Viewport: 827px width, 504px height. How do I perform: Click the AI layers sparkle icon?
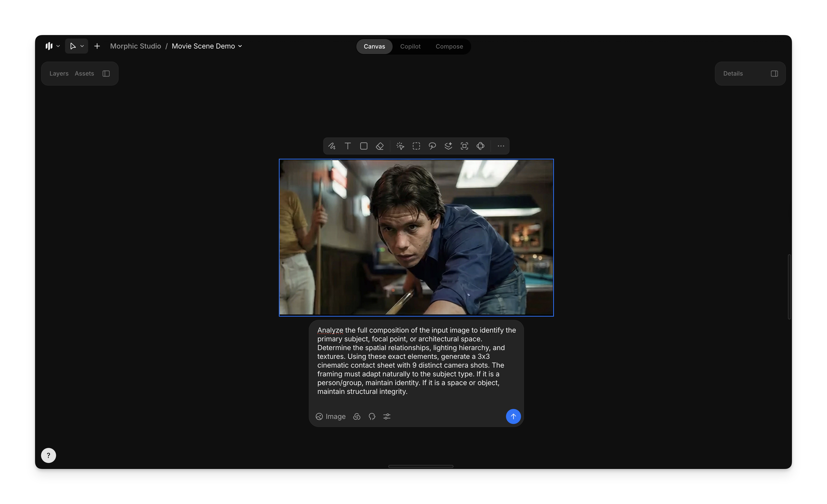[x=448, y=146]
